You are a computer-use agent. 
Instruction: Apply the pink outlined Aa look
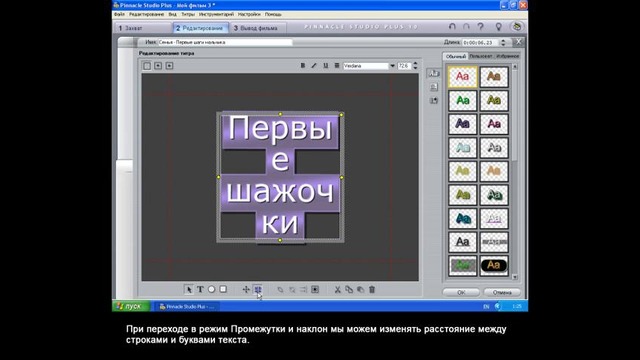(x=494, y=124)
